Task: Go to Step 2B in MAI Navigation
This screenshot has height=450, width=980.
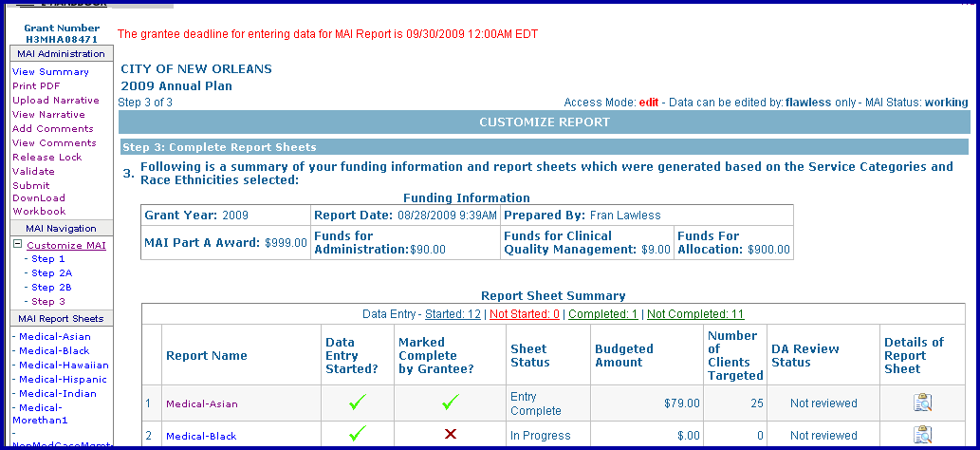Action: point(52,288)
